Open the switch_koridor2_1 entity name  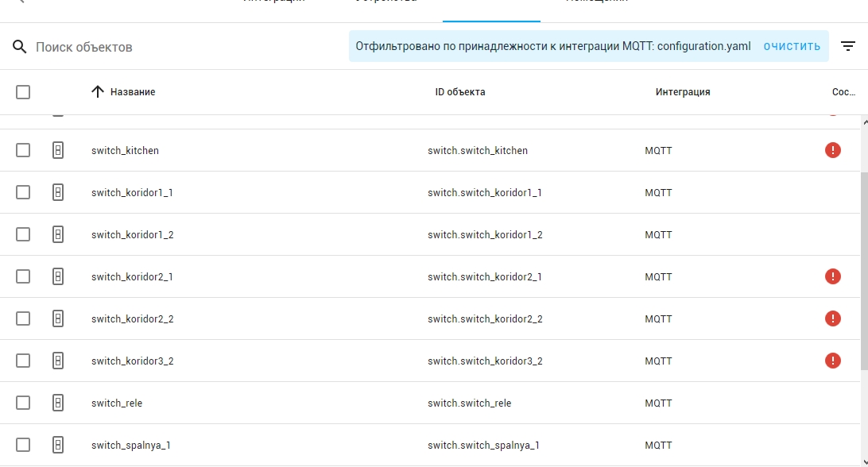132,276
